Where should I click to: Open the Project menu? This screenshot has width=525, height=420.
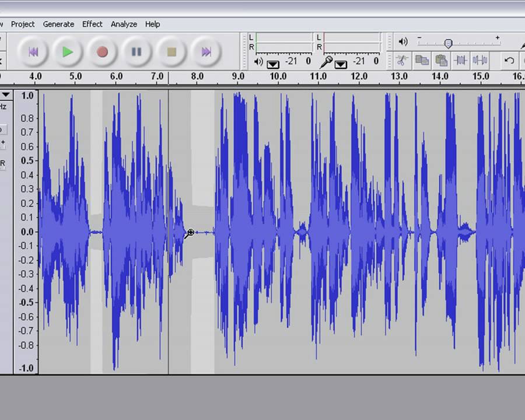23,24
